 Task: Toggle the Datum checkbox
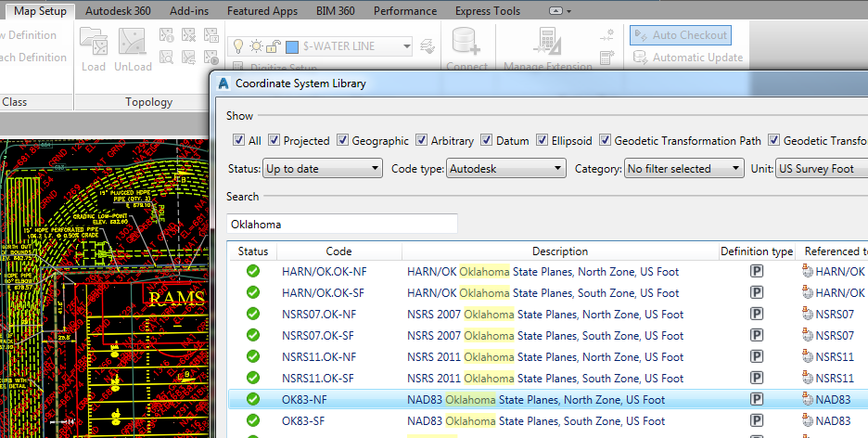pyautogui.click(x=486, y=140)
